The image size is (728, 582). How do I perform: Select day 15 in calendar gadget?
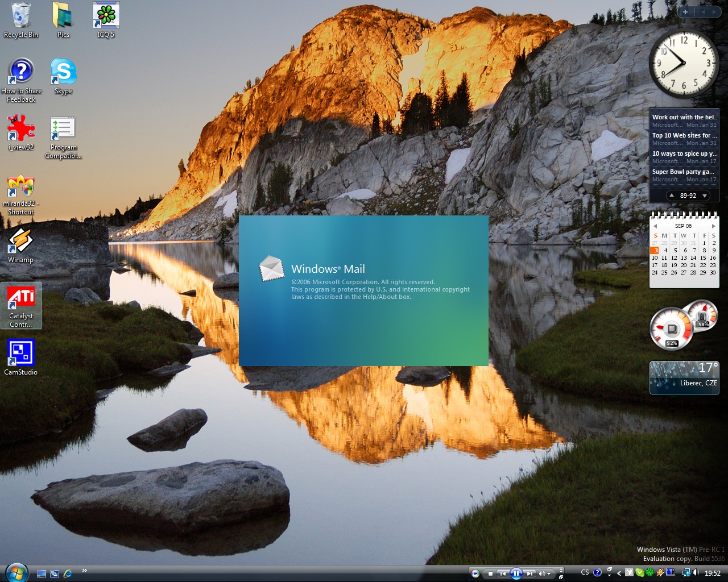703,257
